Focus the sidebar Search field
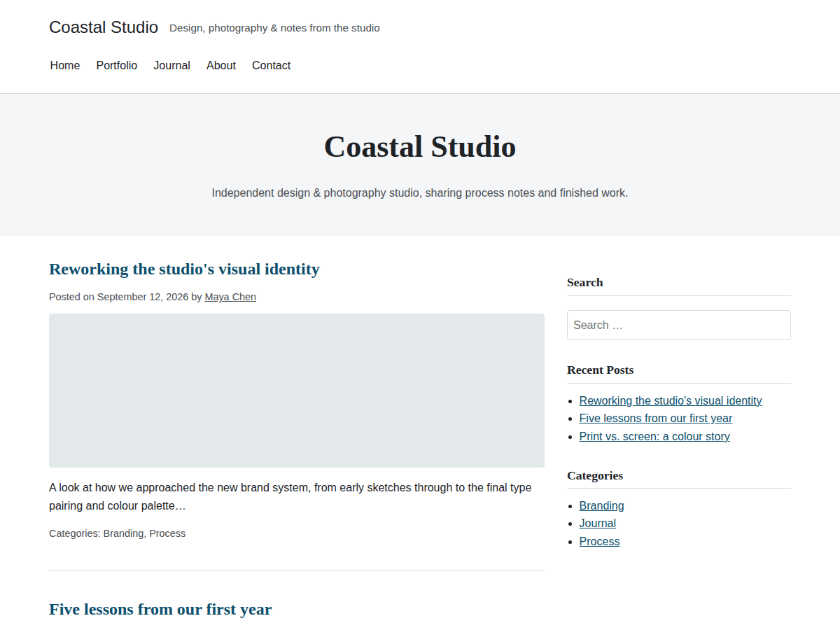This screenshot has width=840, height=630. [679, 325]
